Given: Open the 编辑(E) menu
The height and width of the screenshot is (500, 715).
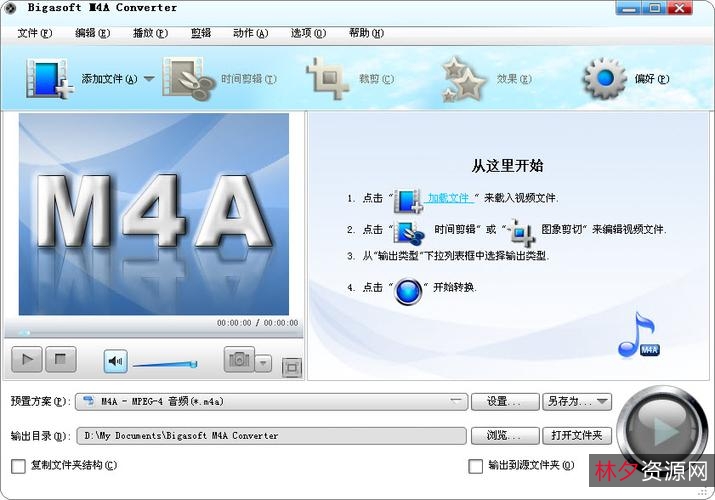Looking at the screenshot, I should pos(93,33).
